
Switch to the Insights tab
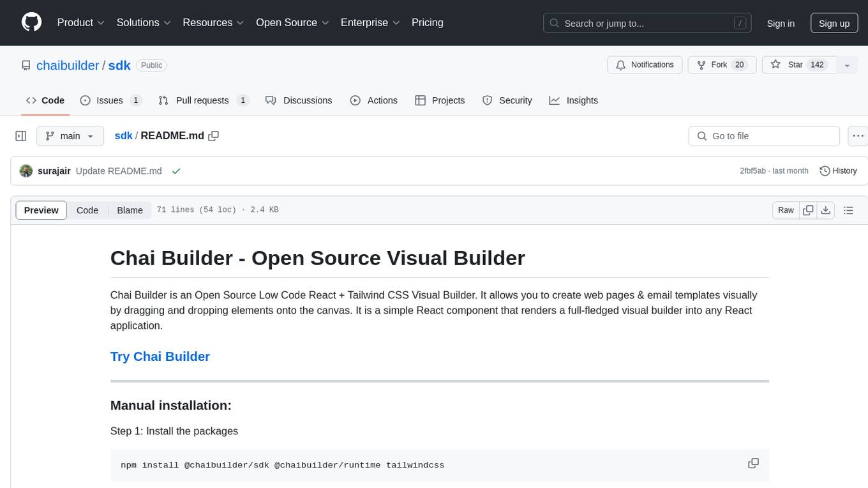574,100
